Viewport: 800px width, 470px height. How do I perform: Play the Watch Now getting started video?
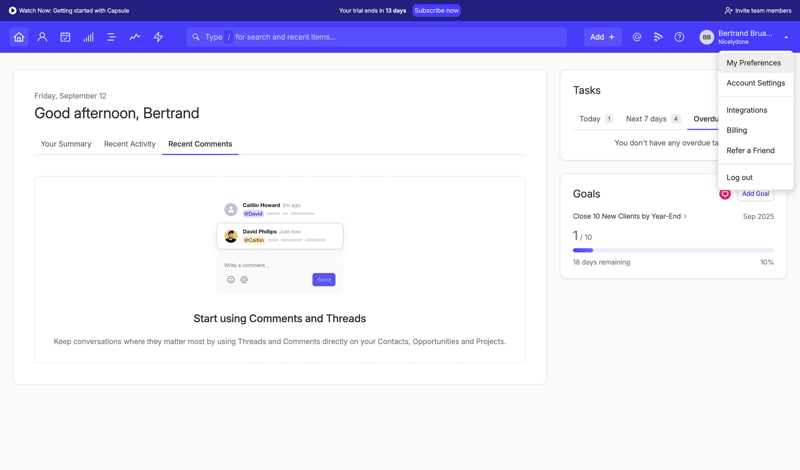12,10
